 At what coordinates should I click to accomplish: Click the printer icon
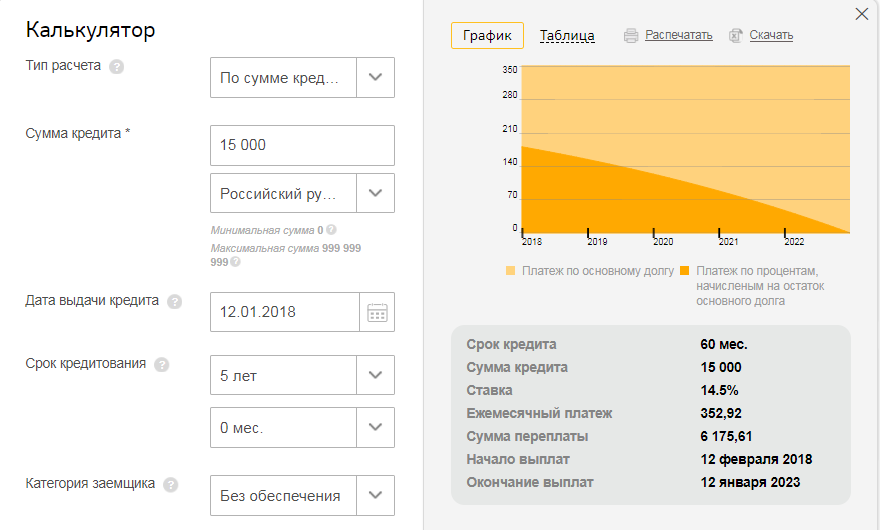click(x=631, y=36)
